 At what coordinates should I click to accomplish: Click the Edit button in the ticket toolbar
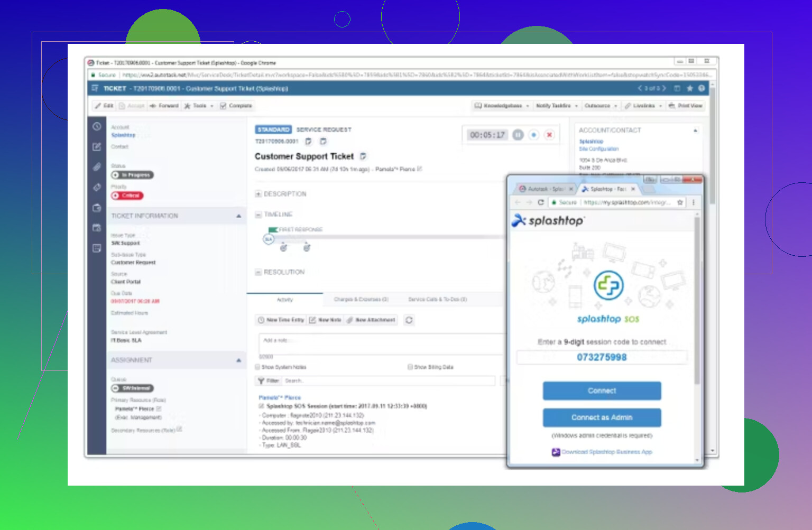104,106
